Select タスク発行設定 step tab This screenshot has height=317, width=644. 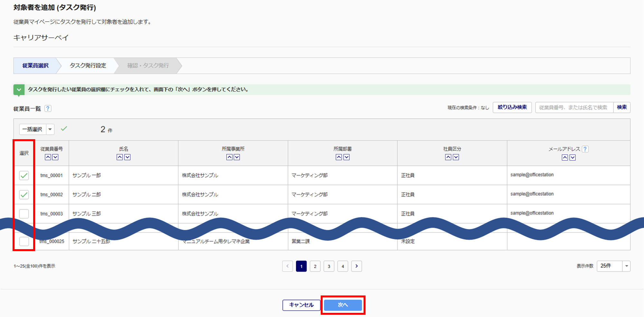pos(88,66)
